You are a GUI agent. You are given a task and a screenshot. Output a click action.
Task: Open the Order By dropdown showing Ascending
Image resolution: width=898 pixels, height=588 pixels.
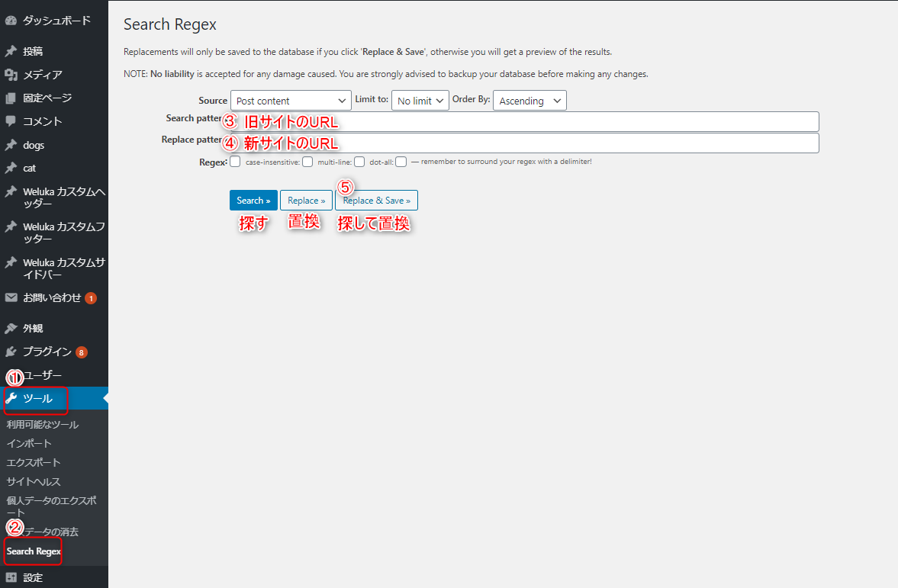point(529,101)
